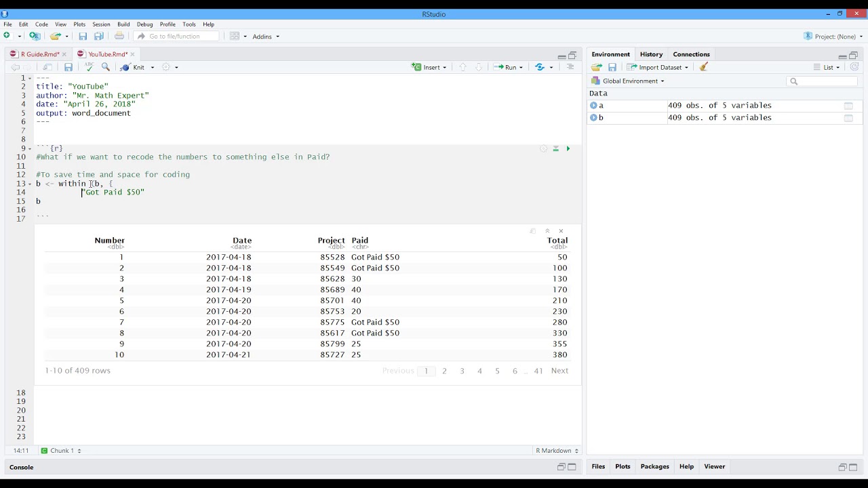Open the Tools menu
This screenshot has width=868, height=488.
[189, 24]
